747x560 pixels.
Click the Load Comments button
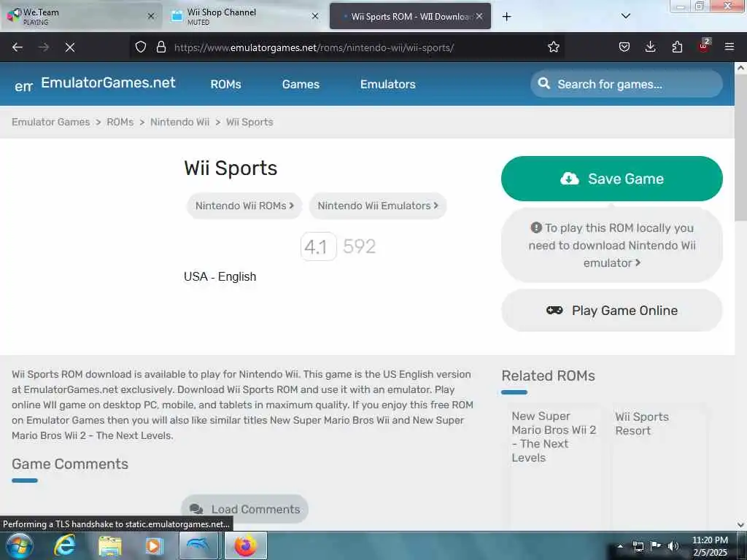coord(244,509)
